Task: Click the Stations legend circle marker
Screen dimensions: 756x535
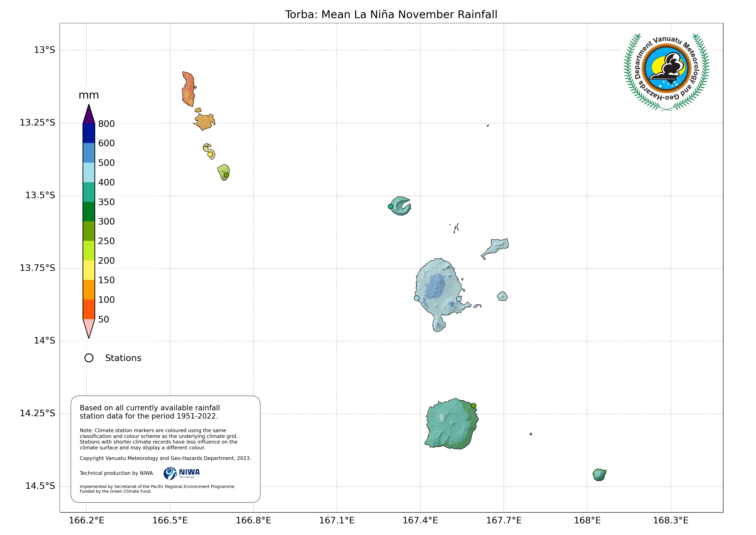Action: tap(89, 358)
